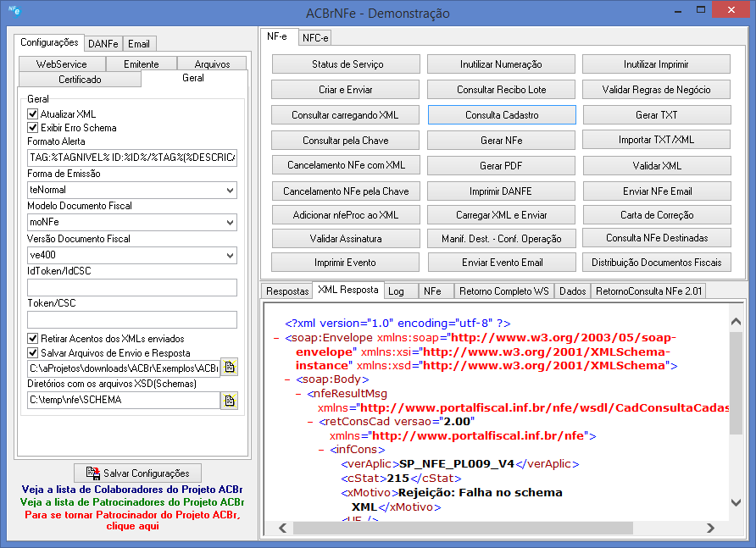Click Consulta Cadastro button
The width and height of the screenshot is (756, 548).
pos(502,115)
